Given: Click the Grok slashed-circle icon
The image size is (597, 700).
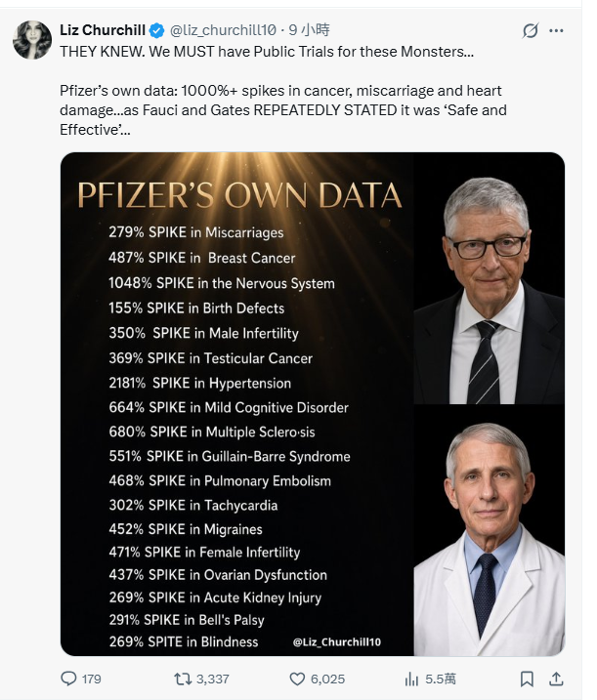Looking at the screenshot, I should [530, 31].
